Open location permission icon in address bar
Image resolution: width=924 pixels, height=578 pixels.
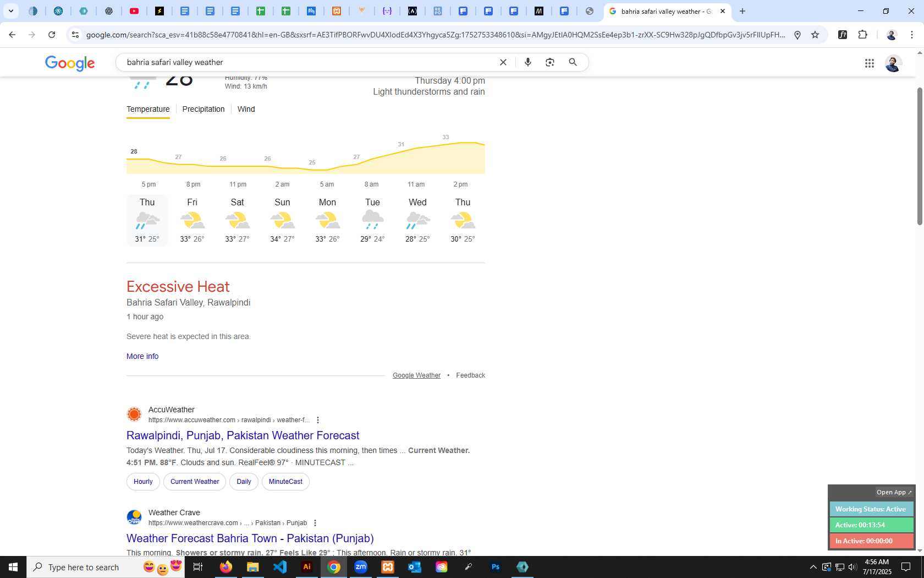(798, 35)
